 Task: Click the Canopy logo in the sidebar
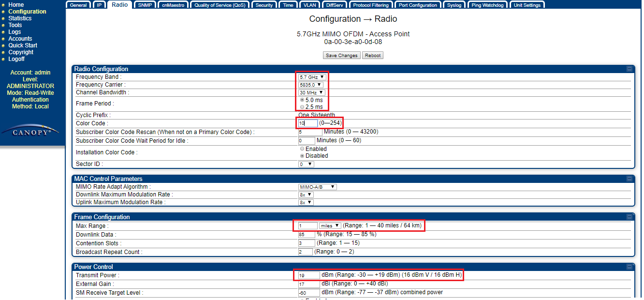point(32,132)
